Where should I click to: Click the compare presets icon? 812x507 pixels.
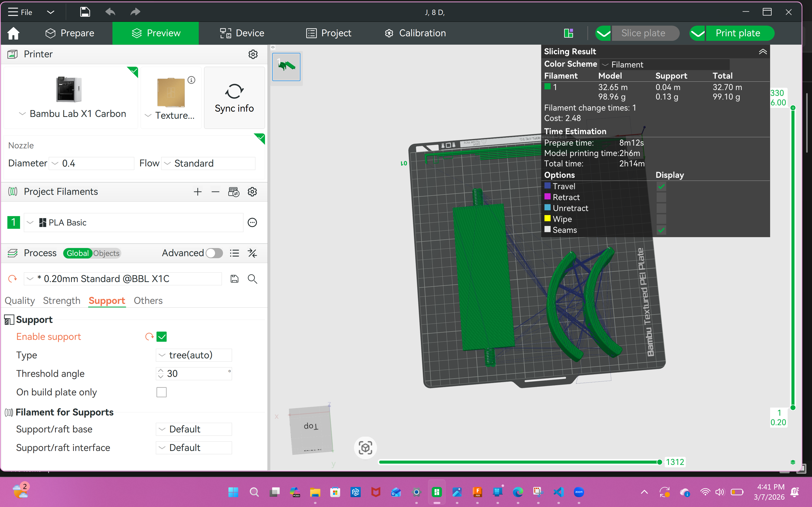coord(252,253)
